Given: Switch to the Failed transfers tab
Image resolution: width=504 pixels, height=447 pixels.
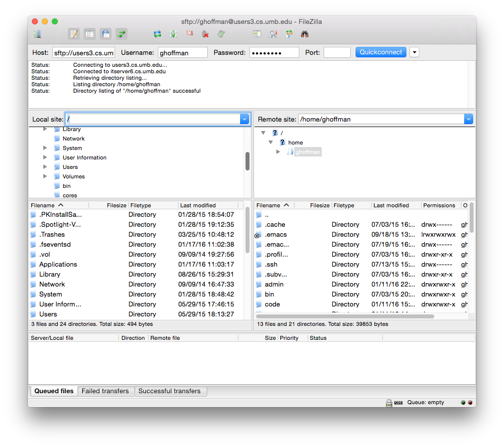Looking at the screenshot, I should click(105, 391).
